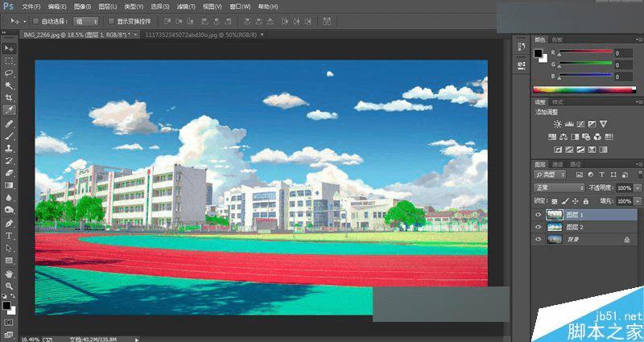Select the Brush tool
Screen dimensions: 644x342
point(9,136)
